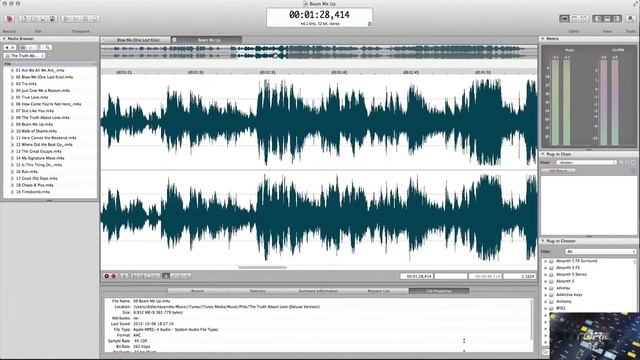The image size is (640, 360).
Task: Click the waveform horizontal scrollbar thumb
Action: point(262,268)
